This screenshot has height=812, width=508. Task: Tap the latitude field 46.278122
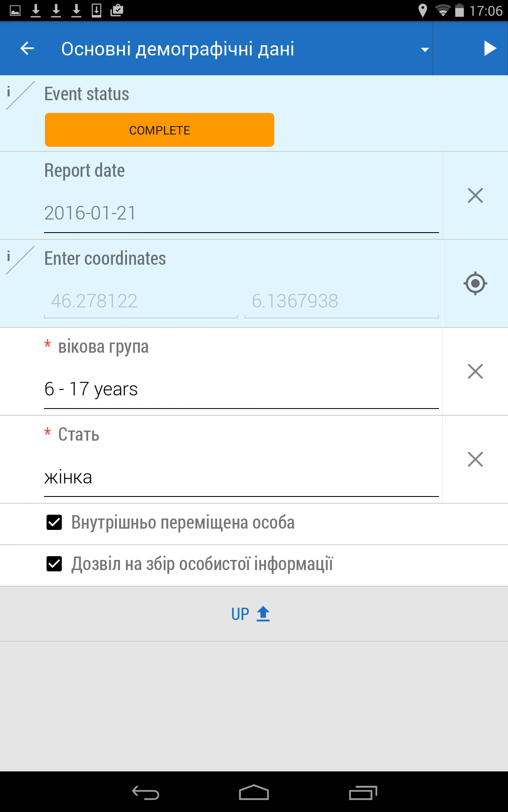(x=141, y=301)
